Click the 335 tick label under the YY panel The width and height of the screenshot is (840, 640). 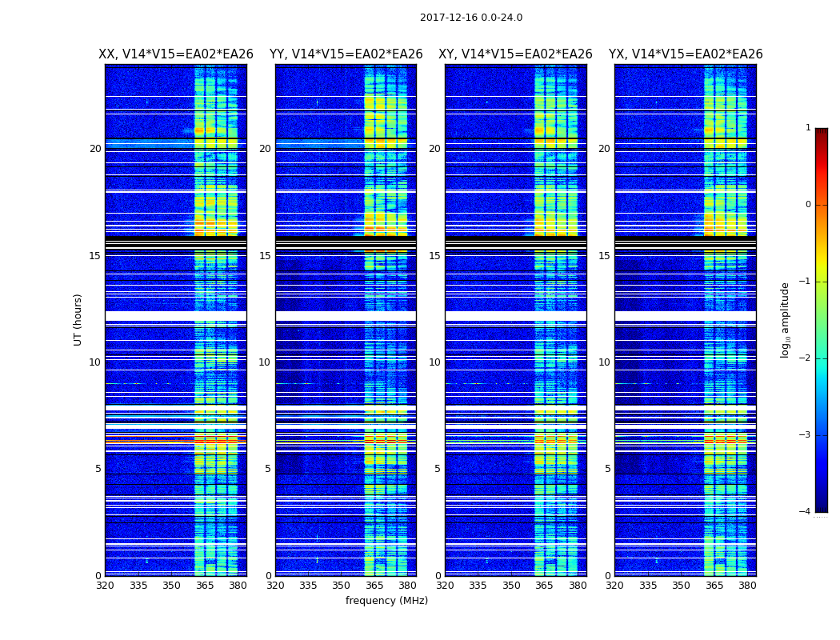click(308, 586)
